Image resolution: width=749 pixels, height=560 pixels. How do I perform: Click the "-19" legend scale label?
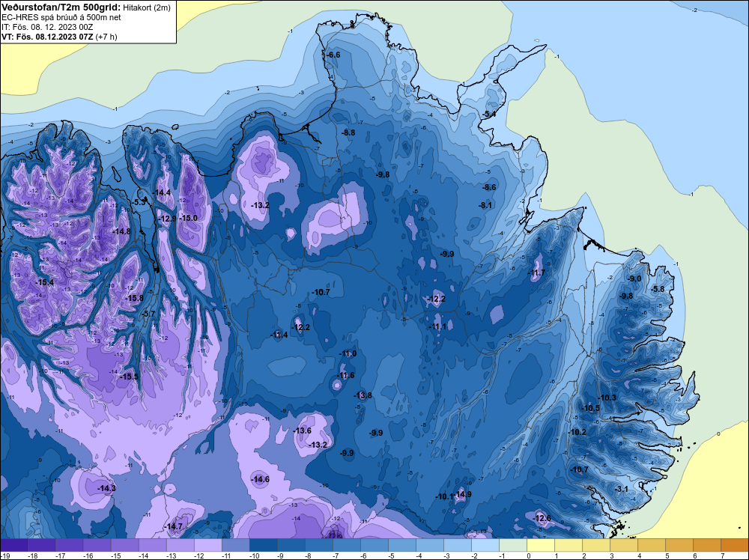[6, 556]
